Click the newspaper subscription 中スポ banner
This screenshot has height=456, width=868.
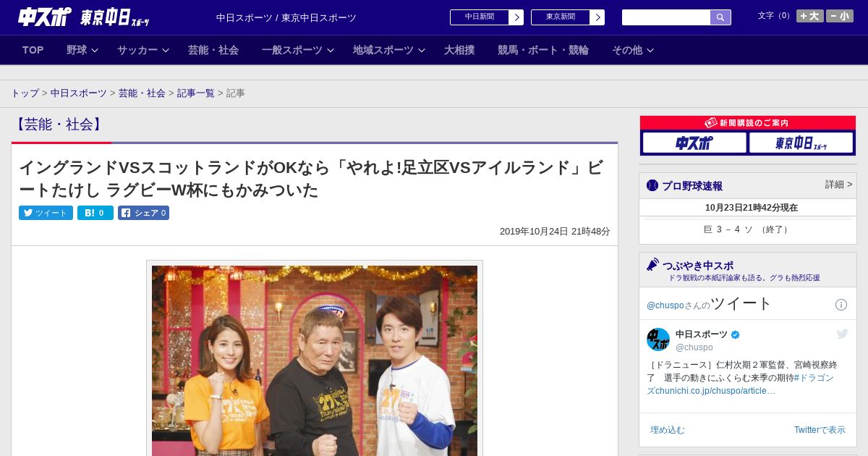pos(694,143)
